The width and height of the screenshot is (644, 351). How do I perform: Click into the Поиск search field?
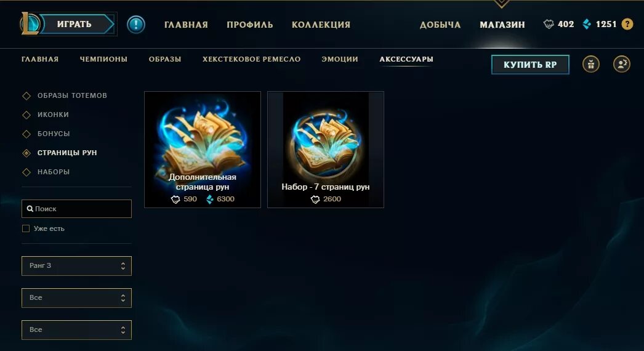[76, 209]
